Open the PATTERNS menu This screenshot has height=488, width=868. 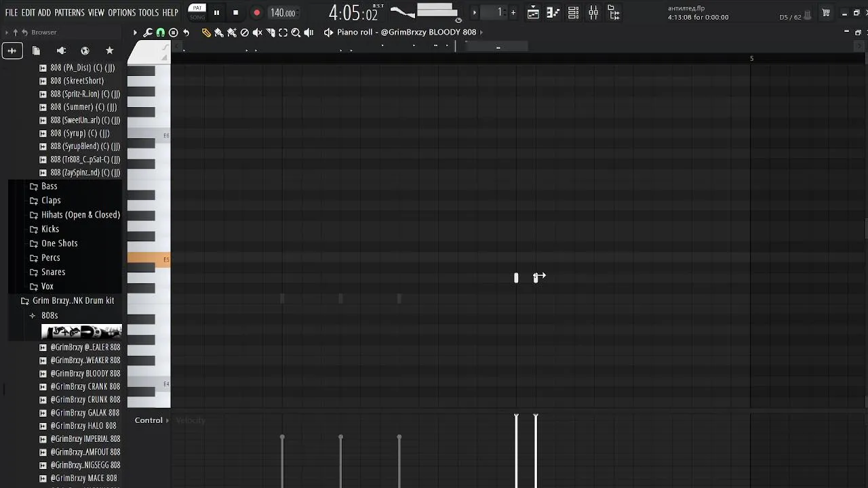(x=70, y=13)
